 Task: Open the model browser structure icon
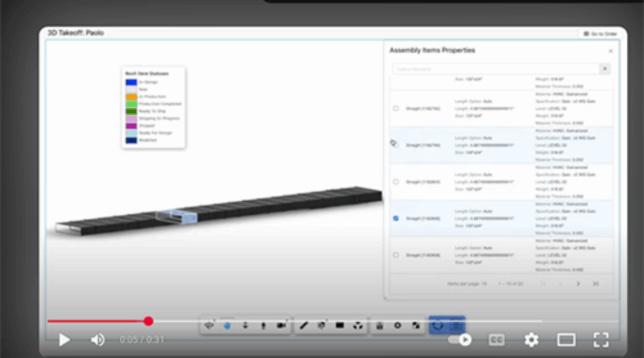(358, 325)
